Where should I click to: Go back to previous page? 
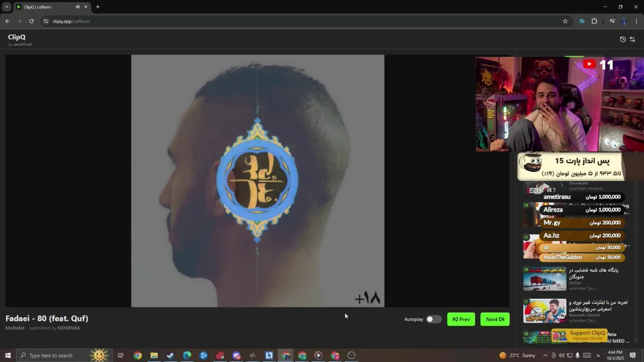tap(7, 21)
